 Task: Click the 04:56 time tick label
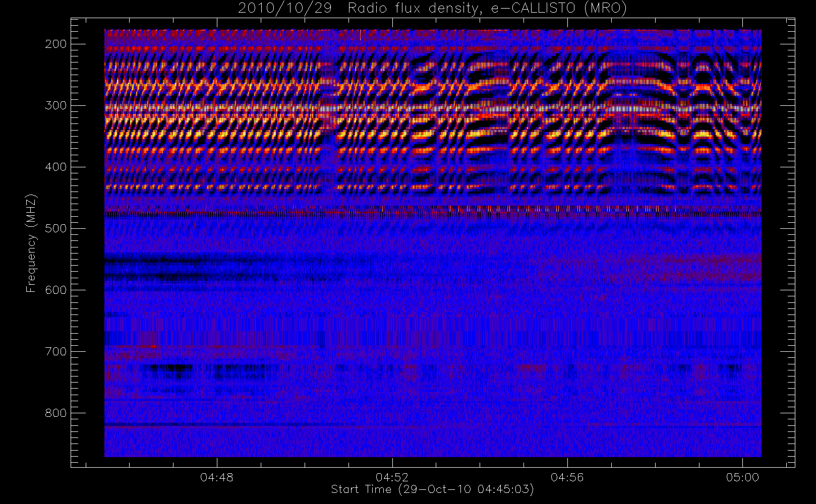point(567,477)
